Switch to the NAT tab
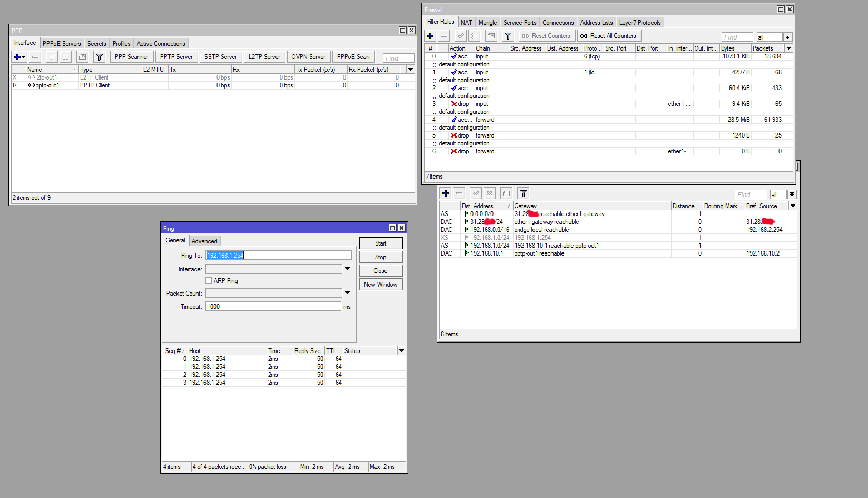This screenshot has width=868, height=498. click(466, 23)
